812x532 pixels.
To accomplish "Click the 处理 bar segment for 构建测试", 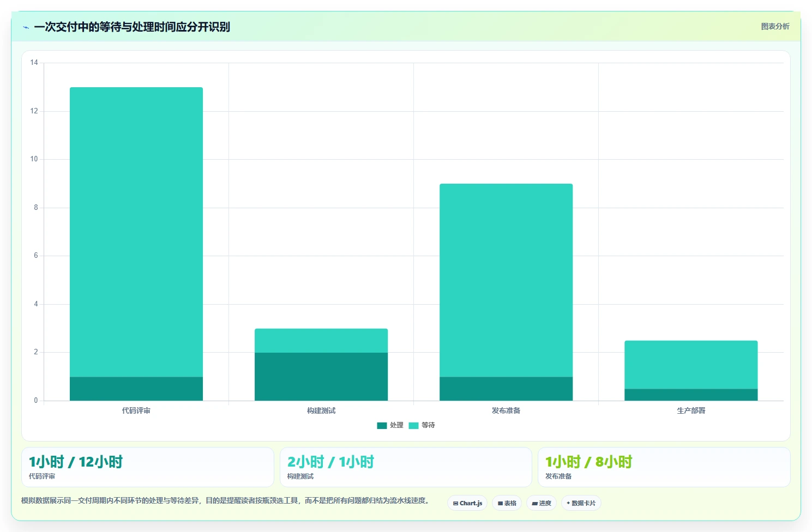I will pyautogui.click(x=321, y=377).
